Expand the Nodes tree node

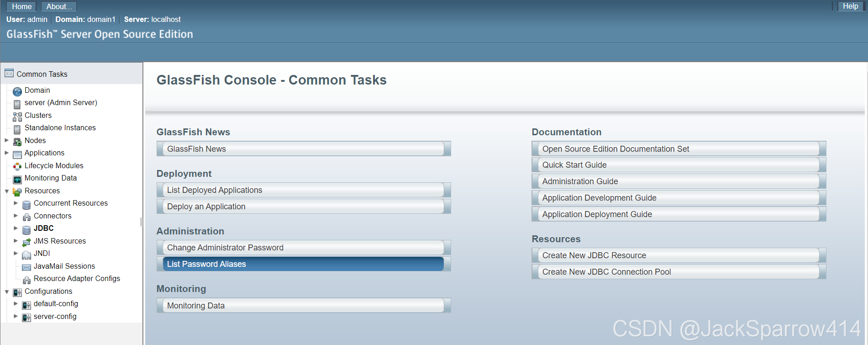click(7, 140)
